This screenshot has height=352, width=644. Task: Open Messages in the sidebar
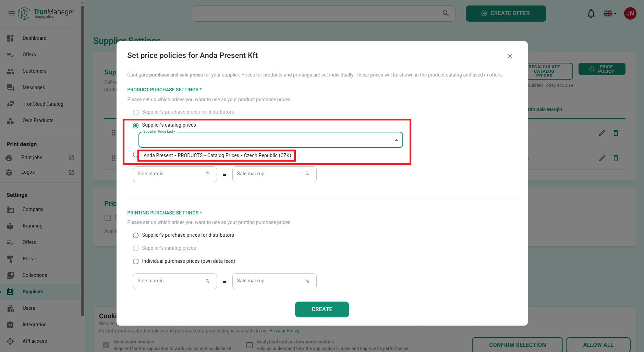pos(34,87)
